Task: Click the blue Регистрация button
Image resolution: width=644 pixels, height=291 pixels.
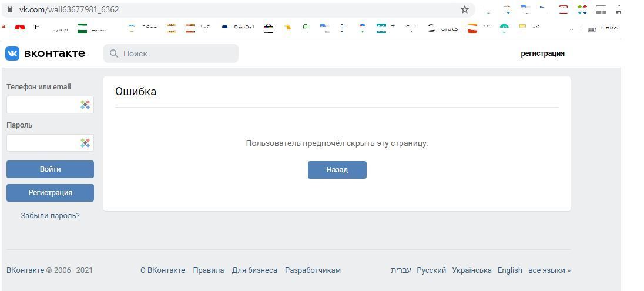Action: tap(50, 193)
